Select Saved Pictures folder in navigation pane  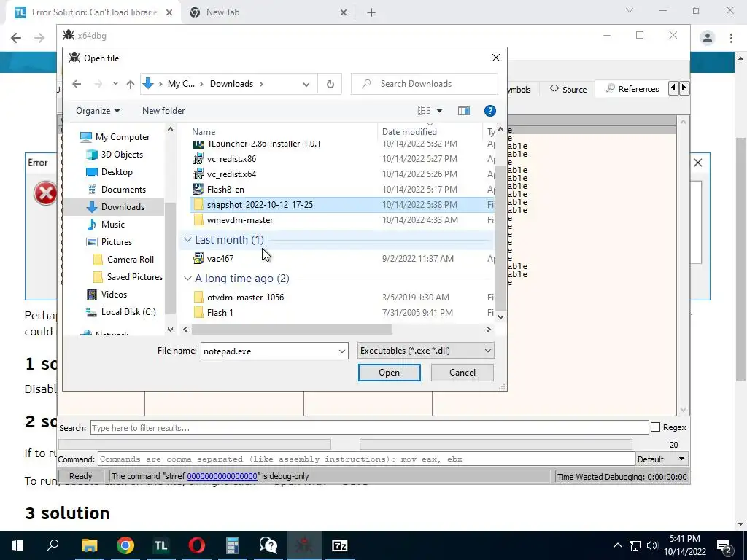pos(128,276)
